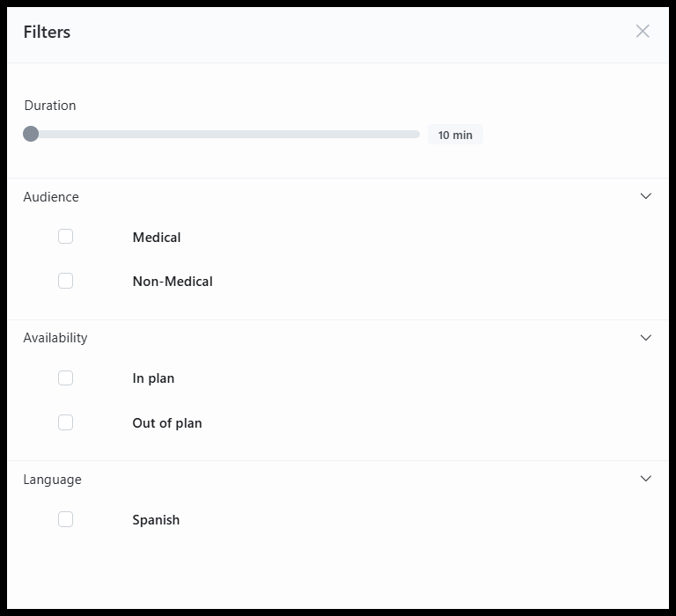Collapse the Availability section using its chevron
The height and width of the screenshot is (616, 676).
pyautogui.click(x=645, y=338)
